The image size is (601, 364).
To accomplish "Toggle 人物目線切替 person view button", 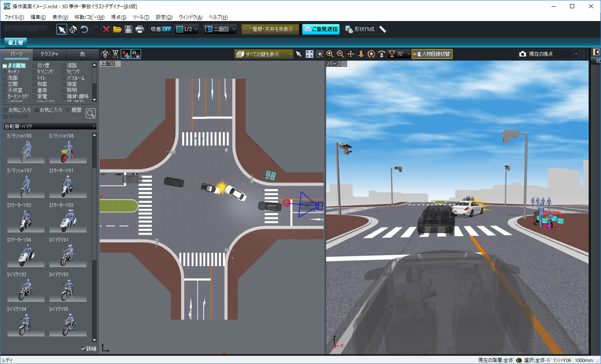I will click(x=432, y=54).
